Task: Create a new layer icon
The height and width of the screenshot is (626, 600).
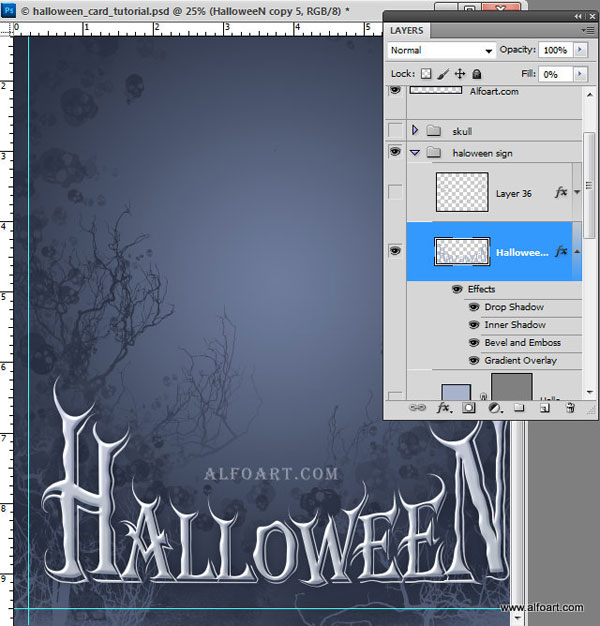Action: click(545, 408)
